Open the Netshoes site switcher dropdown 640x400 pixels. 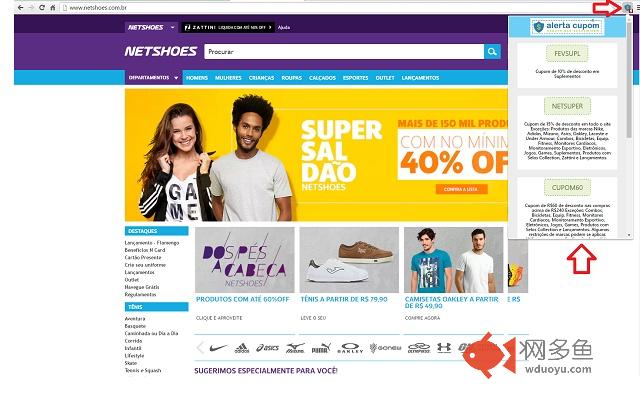[151, 27]
